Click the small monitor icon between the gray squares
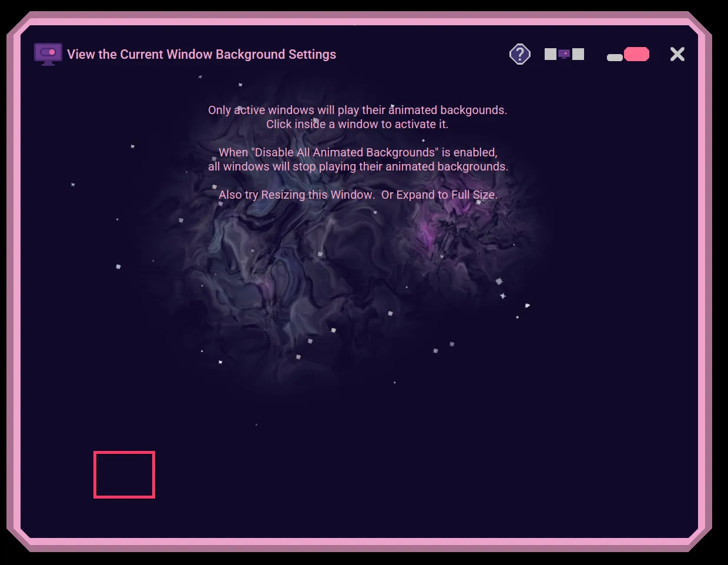 (564, 54)
